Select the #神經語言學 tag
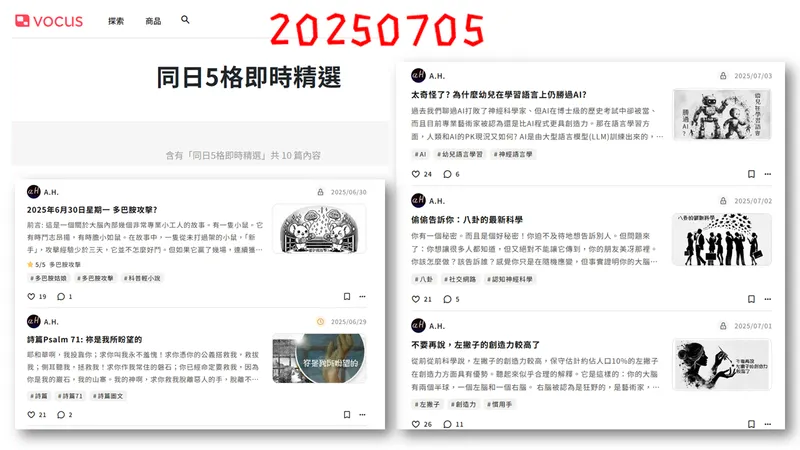800x450 pixels. coord(513,154)
